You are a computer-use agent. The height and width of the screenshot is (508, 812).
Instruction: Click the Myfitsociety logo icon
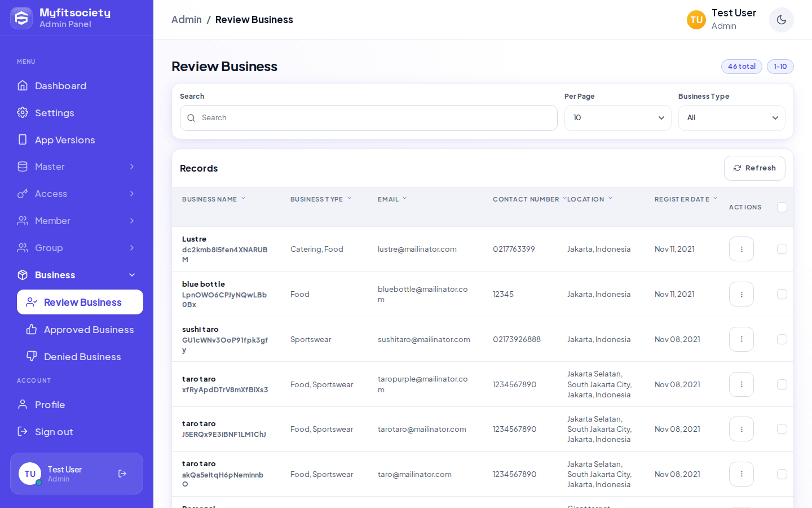click(x=21, y=18)
